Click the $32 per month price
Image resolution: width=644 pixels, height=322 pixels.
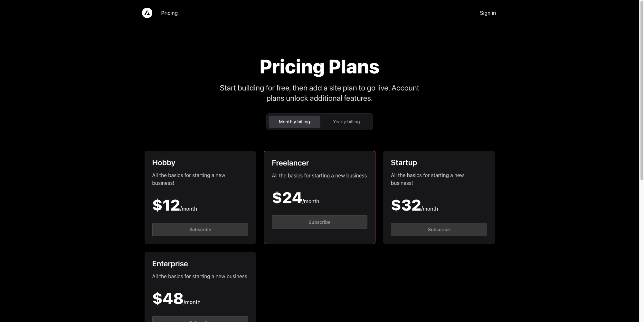414,205
